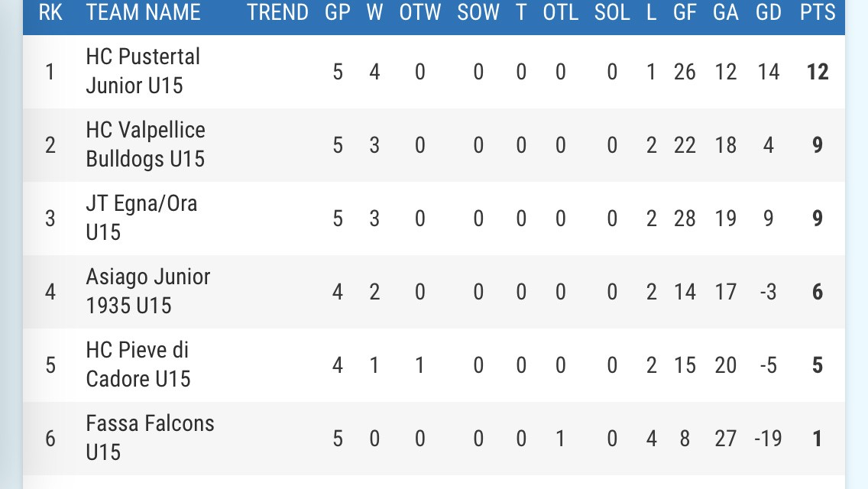Open Asiago Junior 1935 U15 page
The height and width of the screenshot is (489, 868).
(x=147, y=291)
